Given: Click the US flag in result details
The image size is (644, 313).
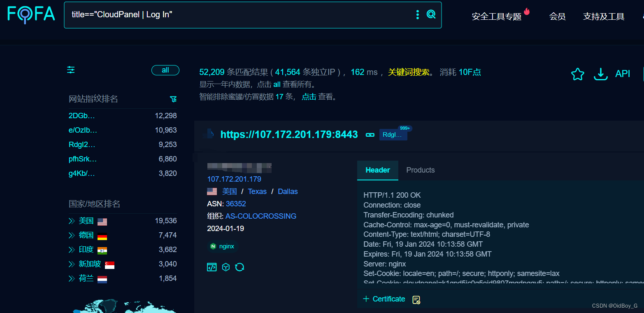Looking at the screenshot, I should pos(212,192).
